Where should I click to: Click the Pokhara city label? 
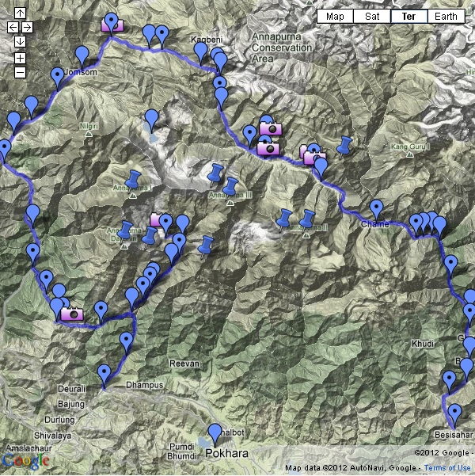point(226,453)
